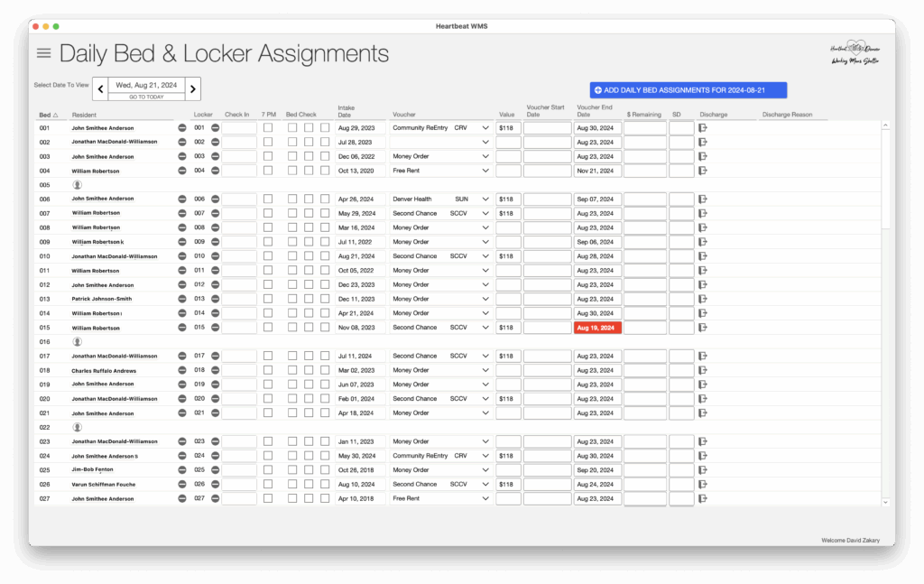Viewport: 924px width, 584px height.
Task: Open the hamburger menu icon
Action: 43,53
